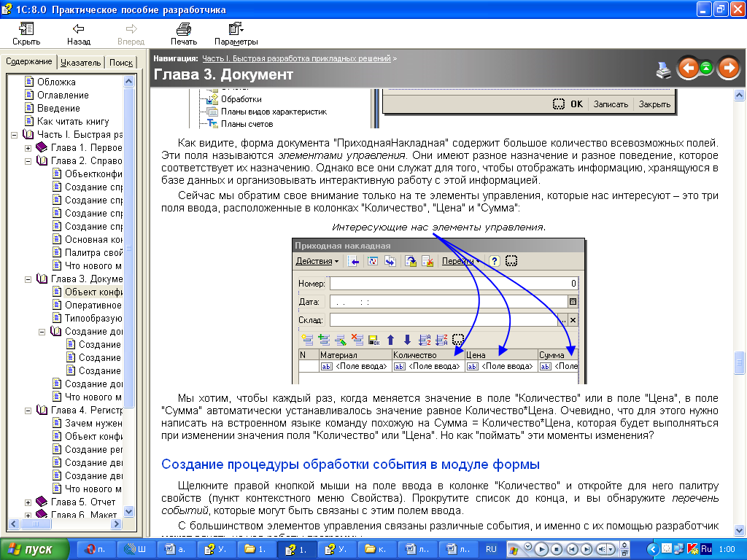
Task: Open the Windows пуск start button
Action: 35,549
